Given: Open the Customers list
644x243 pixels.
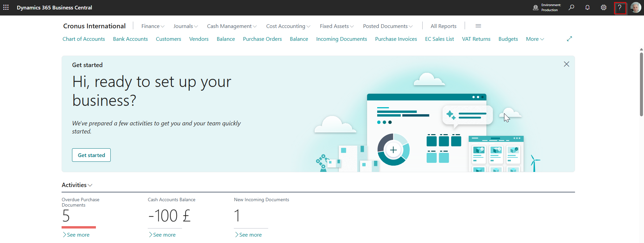Looking at the screenshot, I should point(169,39).
